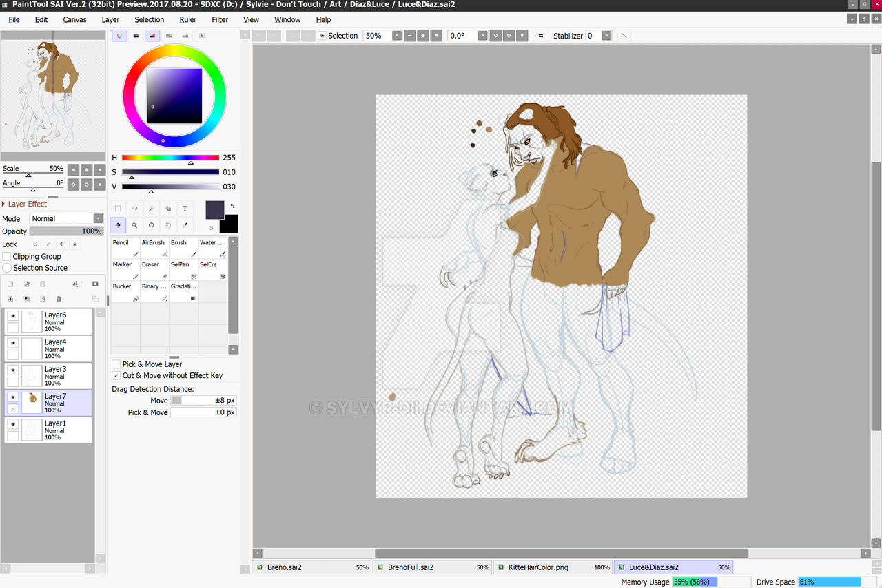Select the Bucket fill tool
The image size is (882, 588).
(x=125, y=291)
